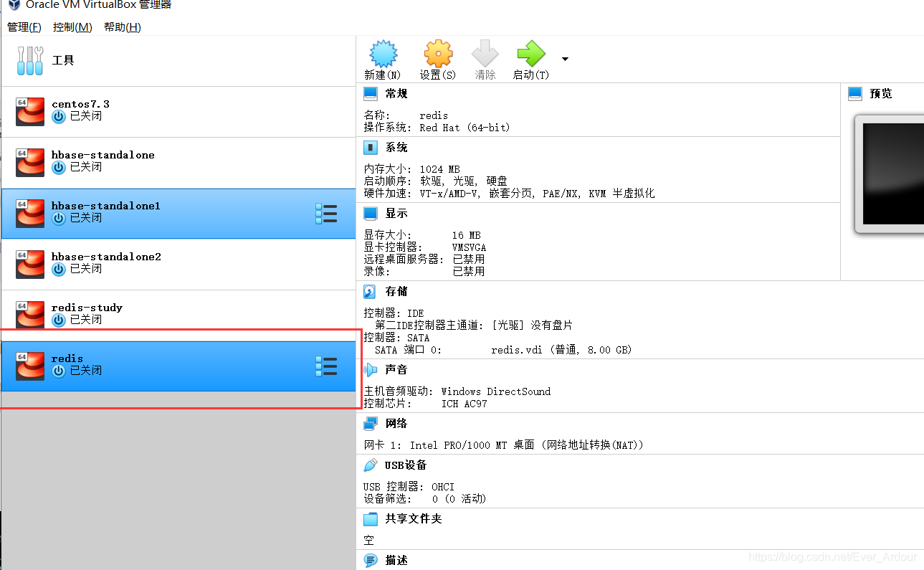
Task: Open the 声音 section header link
Action: click(396, 370)
